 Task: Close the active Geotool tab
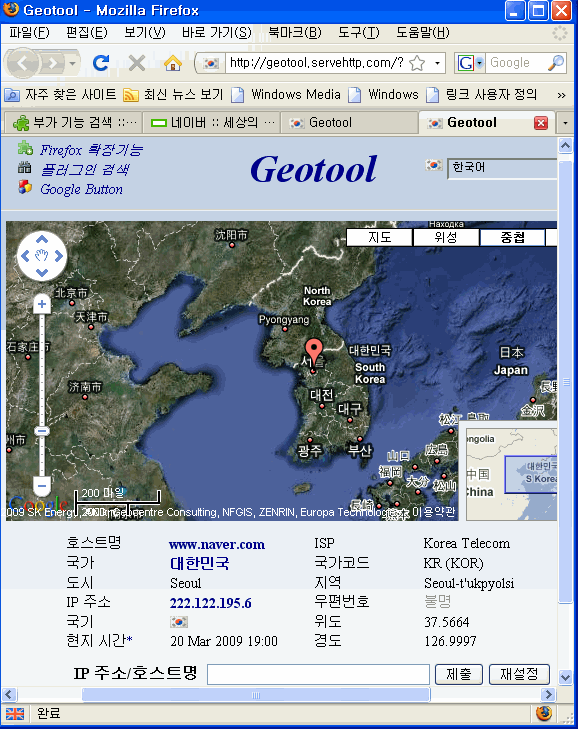(x=540, y=123)
